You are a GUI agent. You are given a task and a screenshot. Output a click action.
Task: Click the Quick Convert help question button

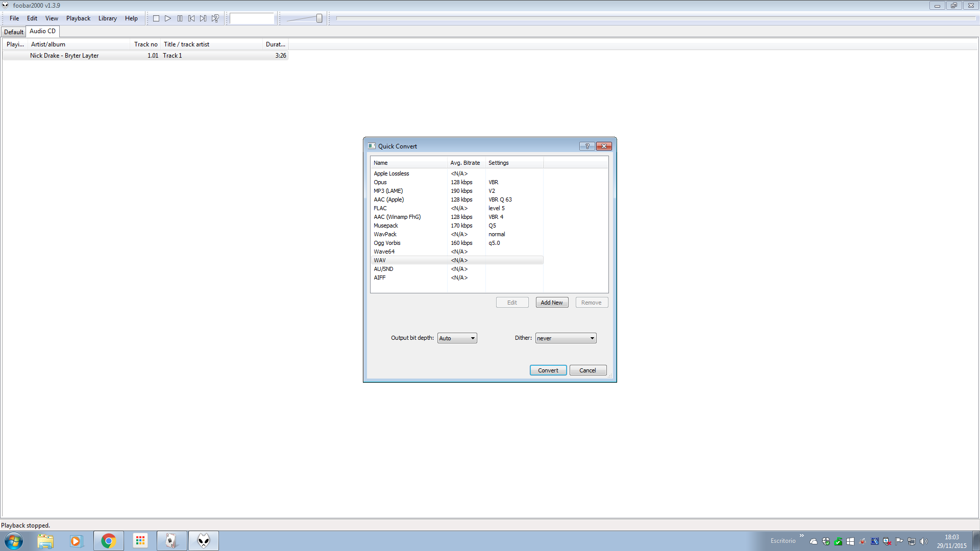(587, 146)
